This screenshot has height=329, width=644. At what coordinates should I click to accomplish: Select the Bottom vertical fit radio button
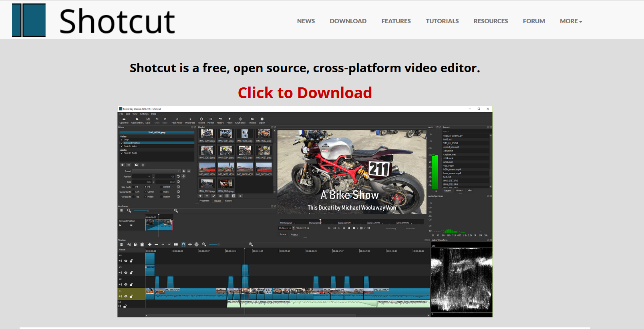point(162,197)
